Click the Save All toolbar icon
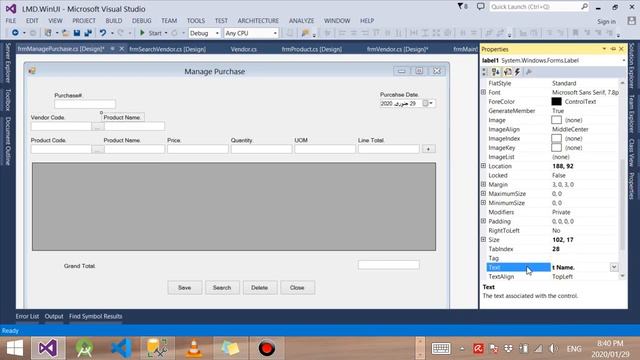This screenshot has width=640, height=360. 88,33
